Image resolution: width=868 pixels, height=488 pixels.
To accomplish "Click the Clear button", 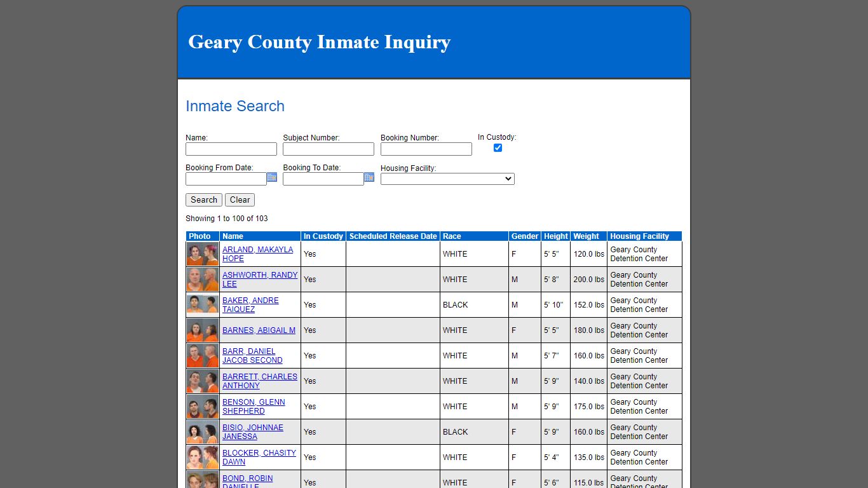I will tap(240, 200).
